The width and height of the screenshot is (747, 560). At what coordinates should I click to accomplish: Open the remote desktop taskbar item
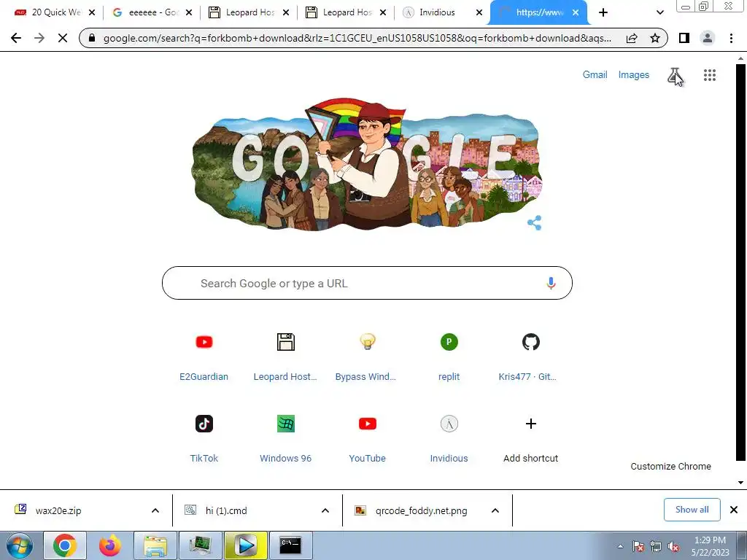point(201,545)
